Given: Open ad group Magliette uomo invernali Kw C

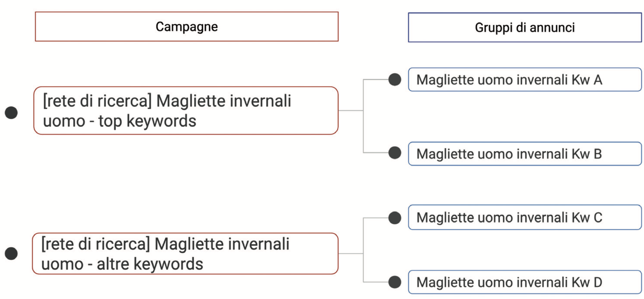Looking at the screenshot, I should [525, 217].
